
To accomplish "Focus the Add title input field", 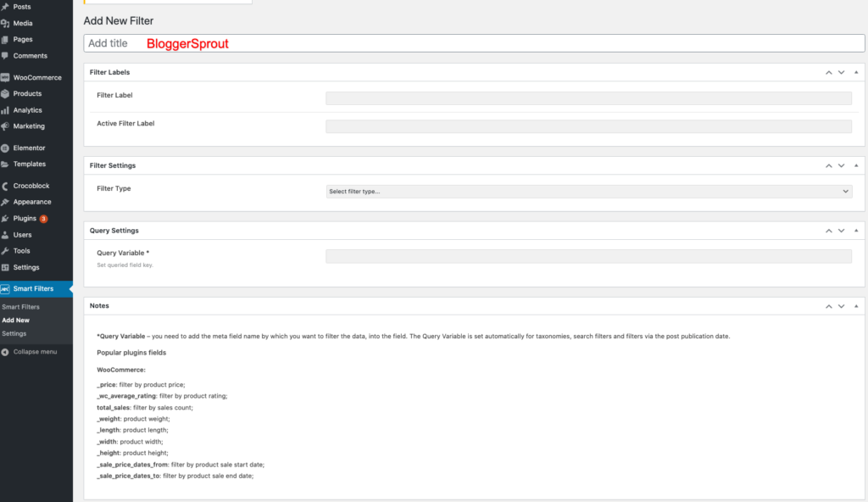I will click(474, 43).
